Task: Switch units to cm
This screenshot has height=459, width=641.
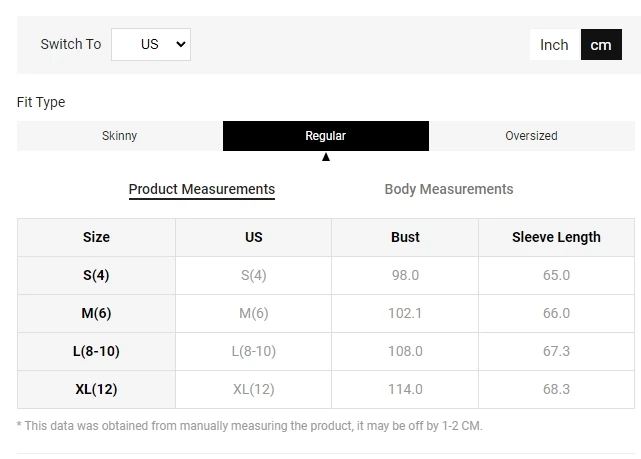Action: point(601,45)
